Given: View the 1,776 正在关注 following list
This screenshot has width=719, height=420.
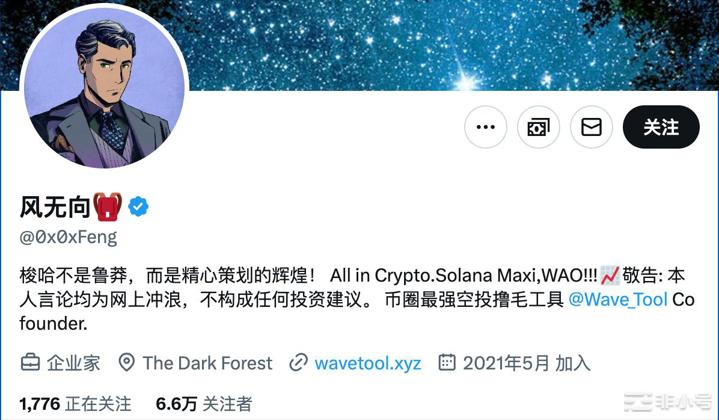Looking at the screenshot, I should (x=75, y=404).
